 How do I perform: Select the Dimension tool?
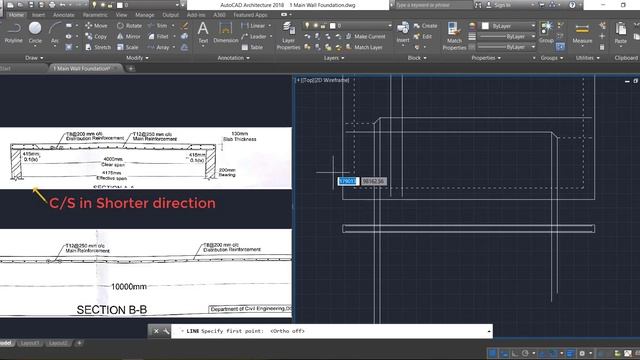click(225, 33)
